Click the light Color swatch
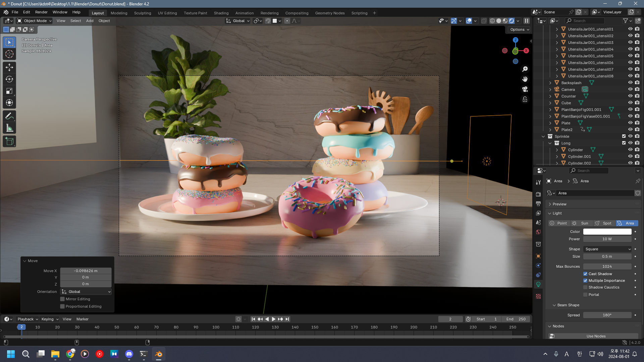Image resolution: width=644 pixels, height=362 pixels. coord(607,232)
